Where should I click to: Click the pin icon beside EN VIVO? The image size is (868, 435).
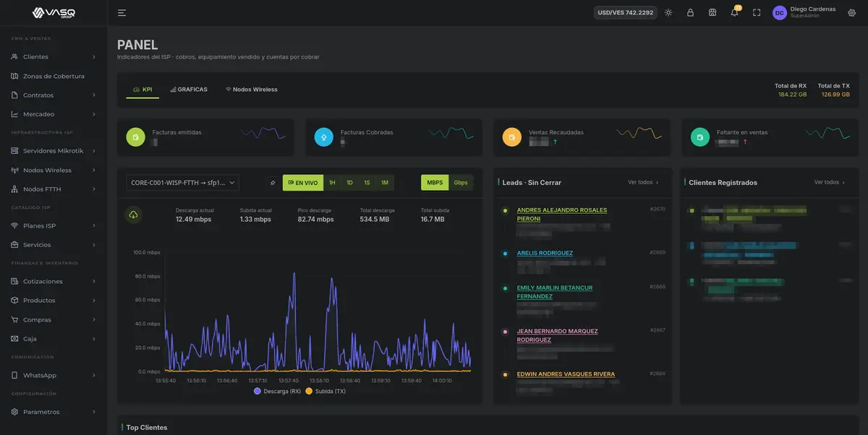click(x=273, y=183)
